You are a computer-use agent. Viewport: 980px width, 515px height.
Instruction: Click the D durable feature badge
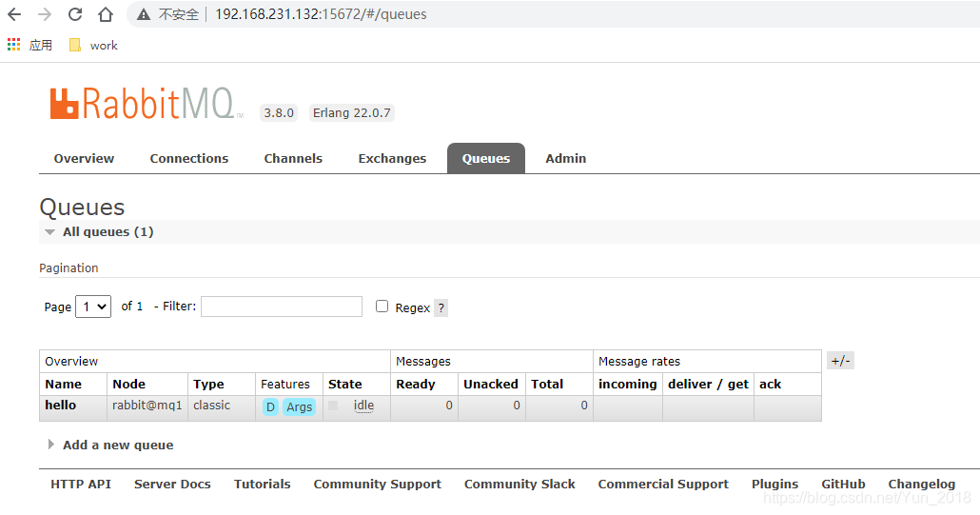[x=270, y=406]
